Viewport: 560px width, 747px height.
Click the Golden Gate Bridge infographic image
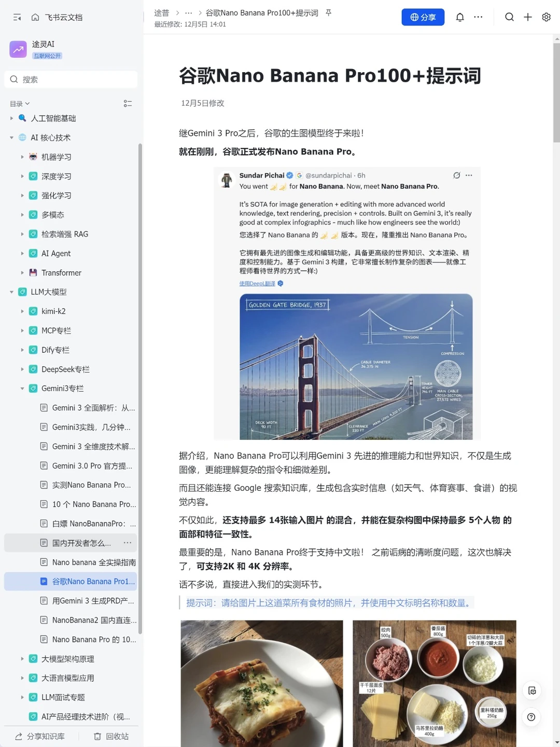click(x=356, y=367)
